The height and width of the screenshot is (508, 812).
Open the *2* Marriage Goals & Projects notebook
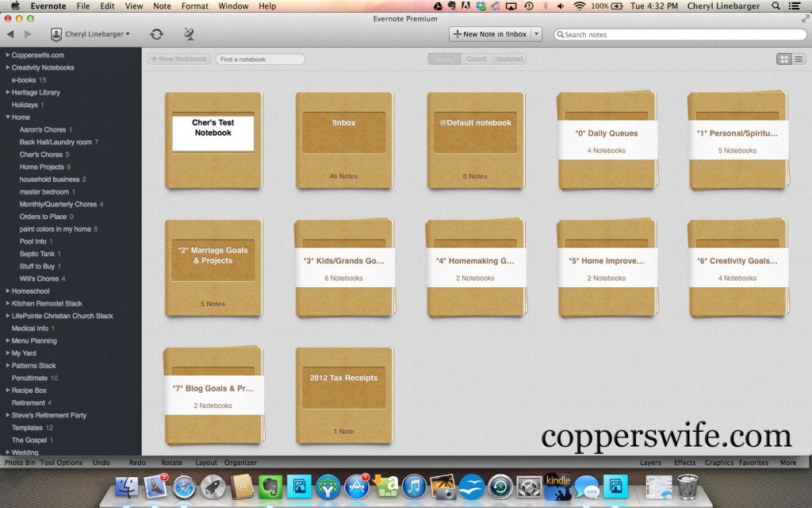213,268
